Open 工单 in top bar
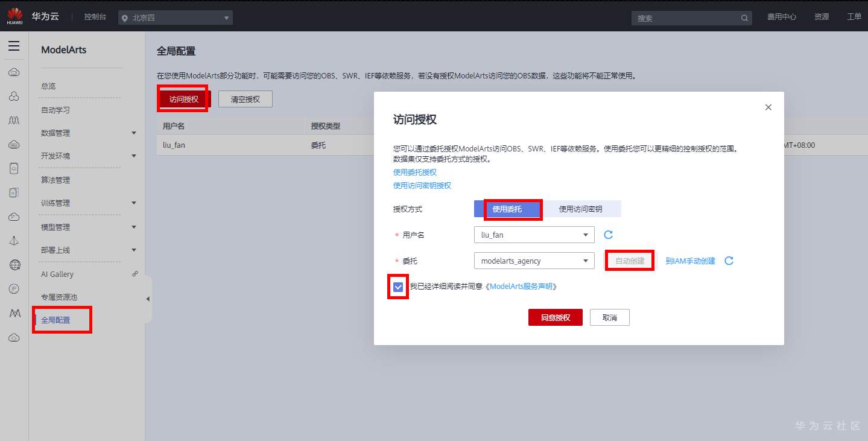This screenshot has height=441, width=868. [854, 17]
